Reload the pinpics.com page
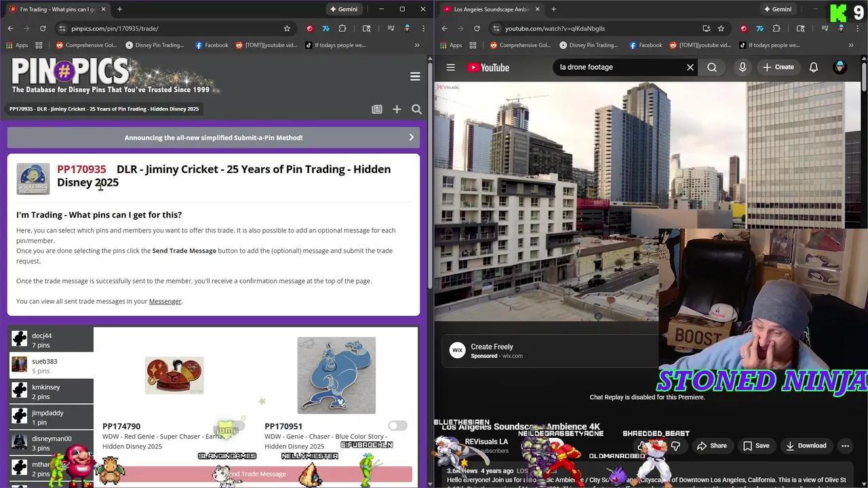This screenshot has width=868, height=488. (43, 28)
